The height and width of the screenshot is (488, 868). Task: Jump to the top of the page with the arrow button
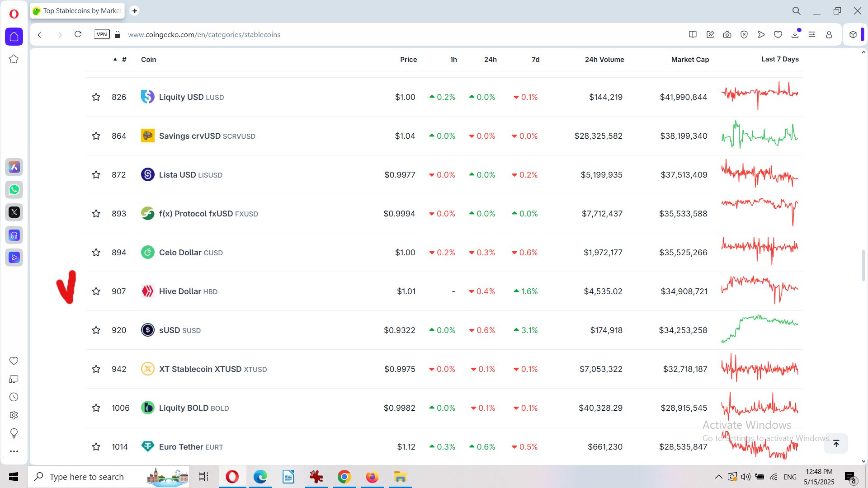click(836, 443)
